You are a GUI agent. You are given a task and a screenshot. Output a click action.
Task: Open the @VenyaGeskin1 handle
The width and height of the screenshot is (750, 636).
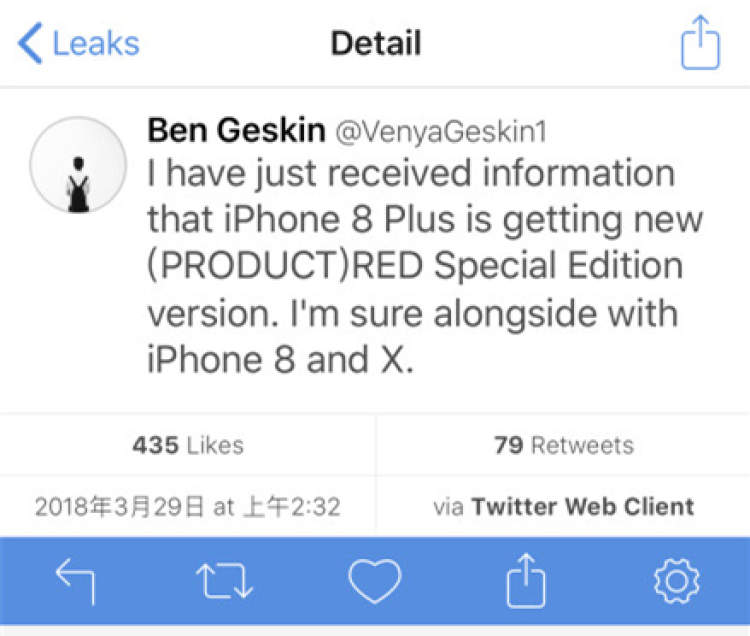[441, 132]
